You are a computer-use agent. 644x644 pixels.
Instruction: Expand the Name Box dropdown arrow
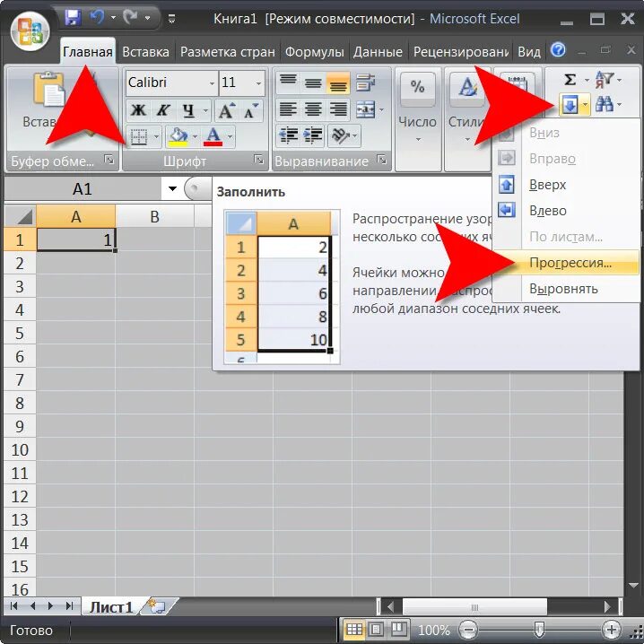172,189
